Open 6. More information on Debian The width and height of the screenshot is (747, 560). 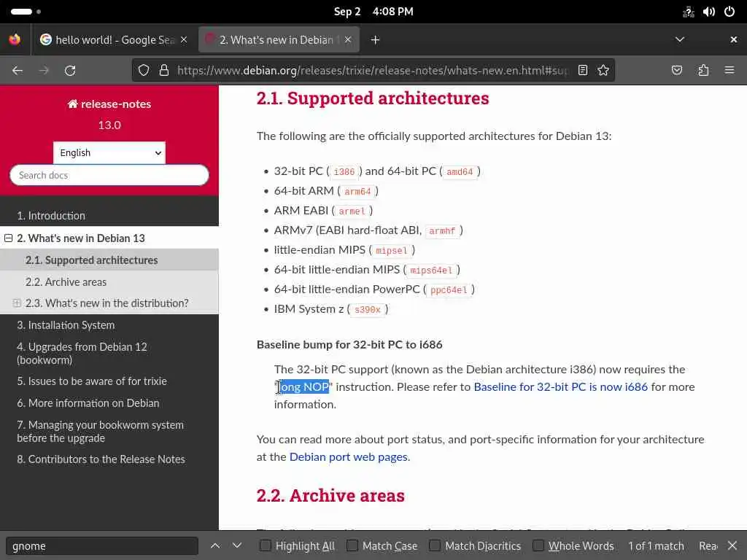click(x=88, y=402)
